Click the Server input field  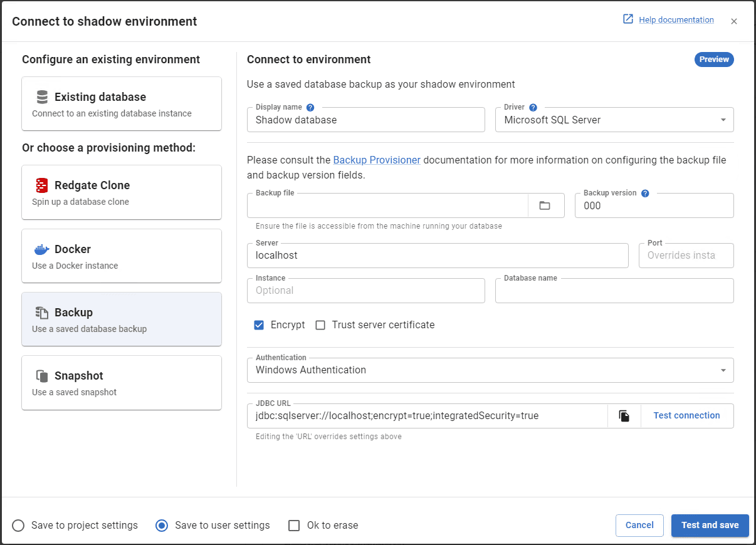438,255
